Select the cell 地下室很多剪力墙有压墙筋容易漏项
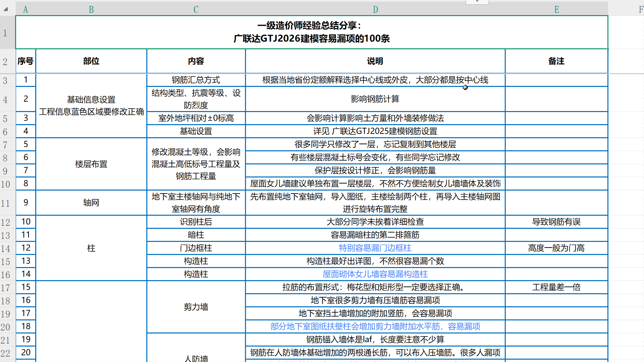This screenshot has height=362, width=644. pos(375,300)
